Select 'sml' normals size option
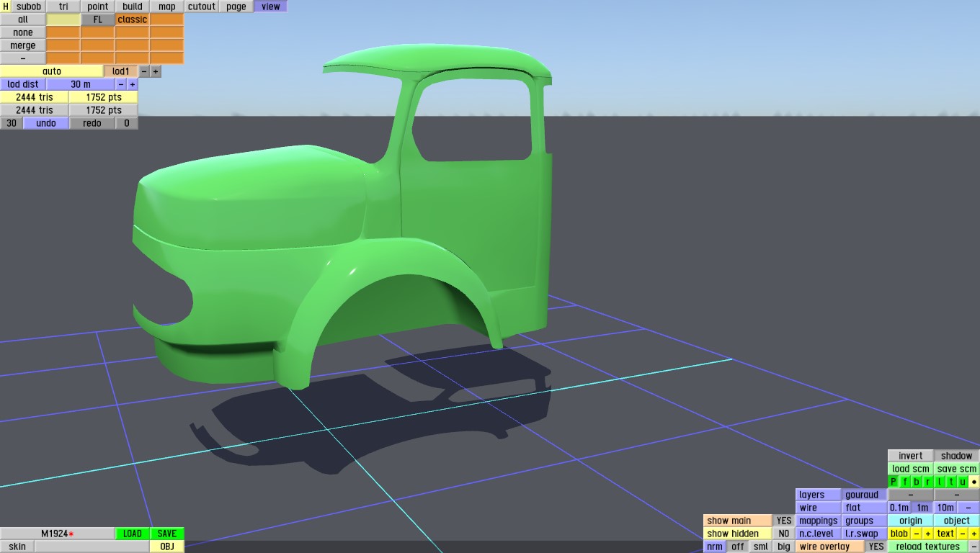The image size is (980, 553). (x=761, y=547)
